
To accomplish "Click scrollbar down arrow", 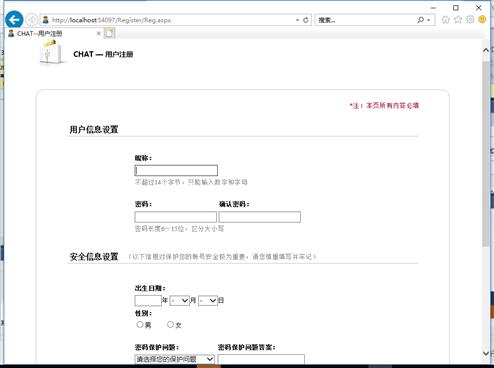I will 486,353.
